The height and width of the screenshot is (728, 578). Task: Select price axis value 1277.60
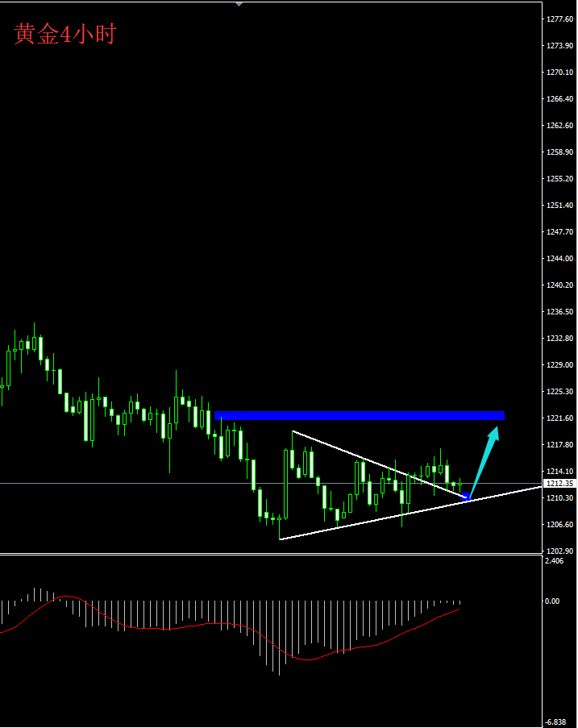click(x=560, y=19)
